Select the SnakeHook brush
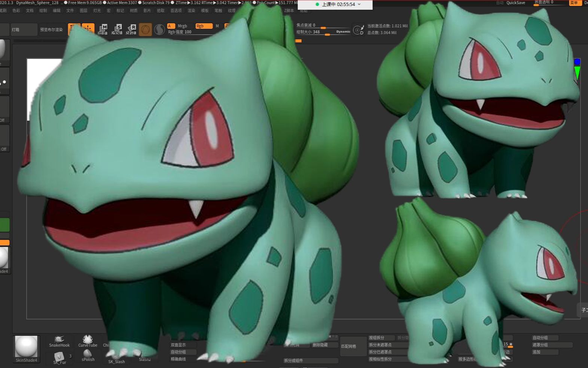588x368 pixels. (59, 341)
